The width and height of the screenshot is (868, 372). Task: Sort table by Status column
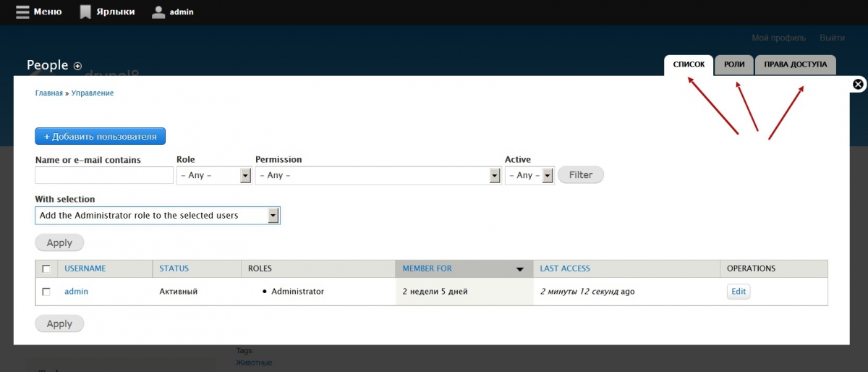point(174,269)
